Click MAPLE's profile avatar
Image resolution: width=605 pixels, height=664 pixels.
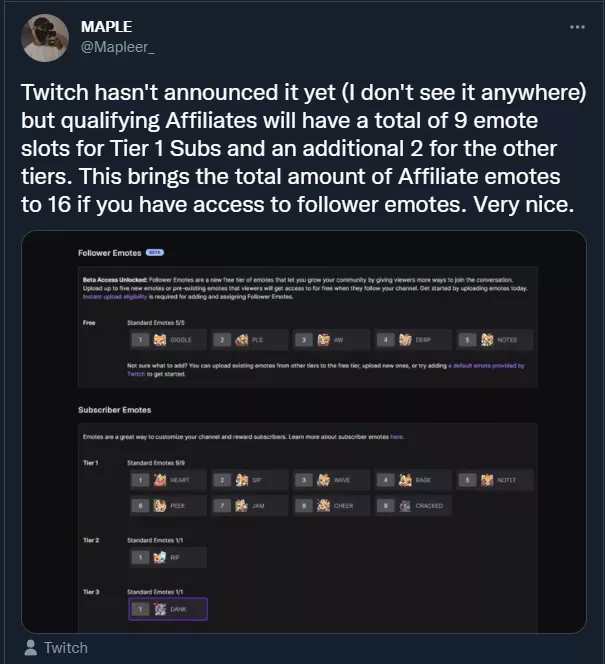[x=43, y=39]
